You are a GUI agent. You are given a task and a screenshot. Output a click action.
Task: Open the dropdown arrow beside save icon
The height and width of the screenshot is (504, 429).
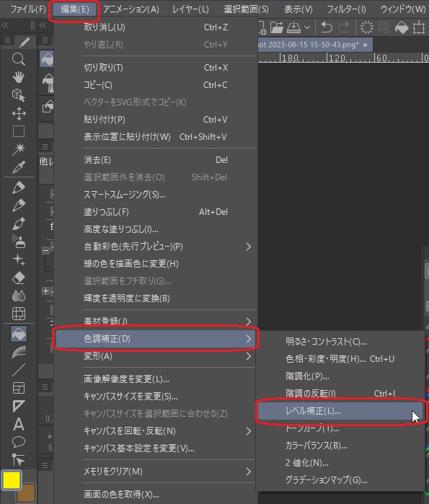[x=307, y=27]
